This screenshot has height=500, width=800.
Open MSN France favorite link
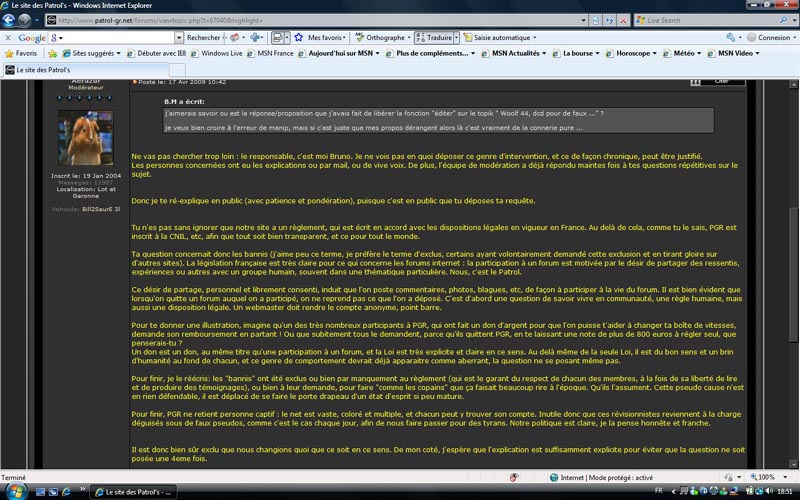coord(270,53)
